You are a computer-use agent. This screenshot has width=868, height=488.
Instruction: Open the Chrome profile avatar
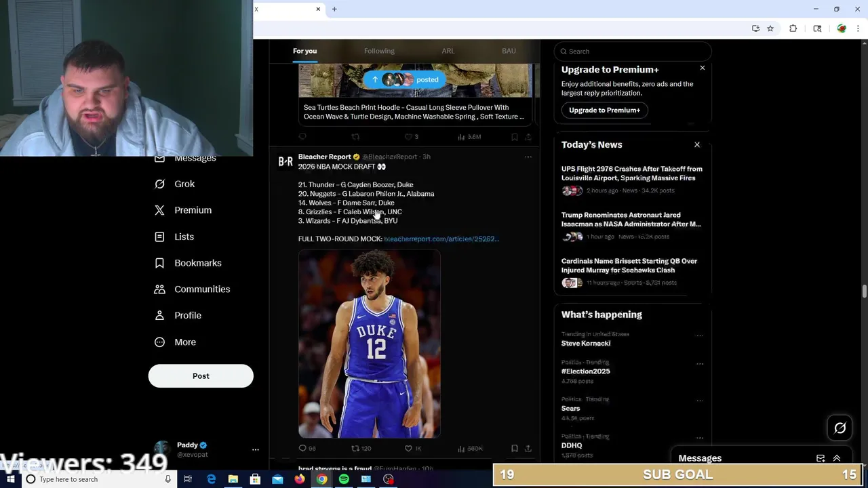(x=842, y=28)
